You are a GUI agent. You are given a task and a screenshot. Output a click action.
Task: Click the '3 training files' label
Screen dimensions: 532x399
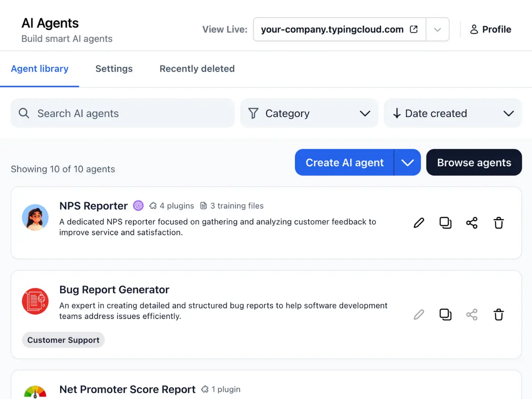[x=237, y=206]
